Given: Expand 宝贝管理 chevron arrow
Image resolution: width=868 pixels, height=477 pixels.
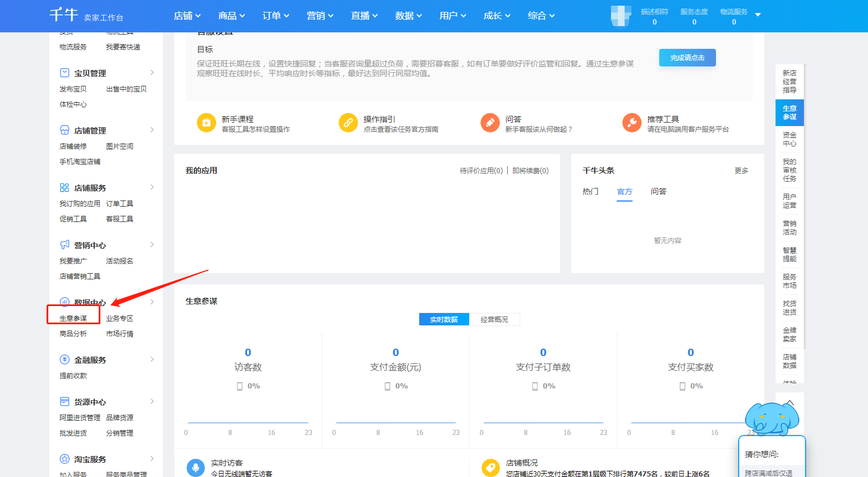Looking at the screenshot, I should point(152,72).
